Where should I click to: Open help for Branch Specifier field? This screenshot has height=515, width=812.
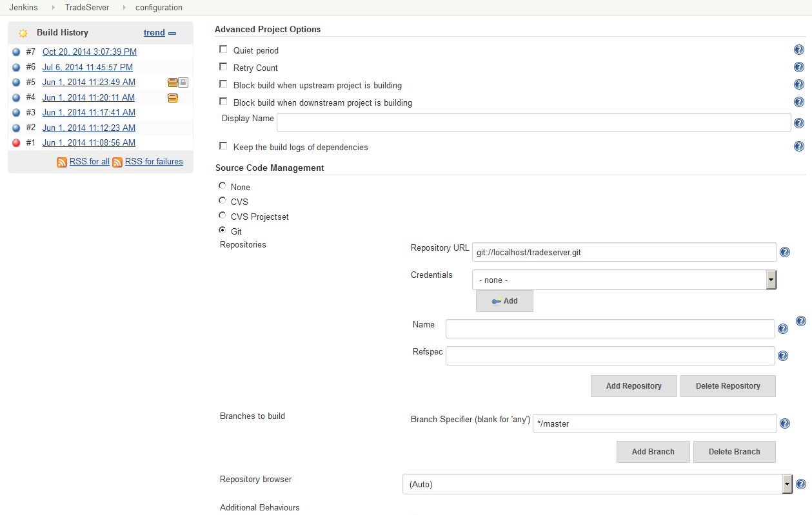pyautogui.click(x=785, y=423)
